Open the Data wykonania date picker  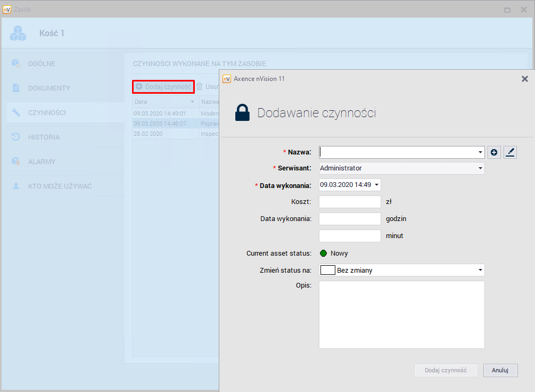(x=377, y=185)
